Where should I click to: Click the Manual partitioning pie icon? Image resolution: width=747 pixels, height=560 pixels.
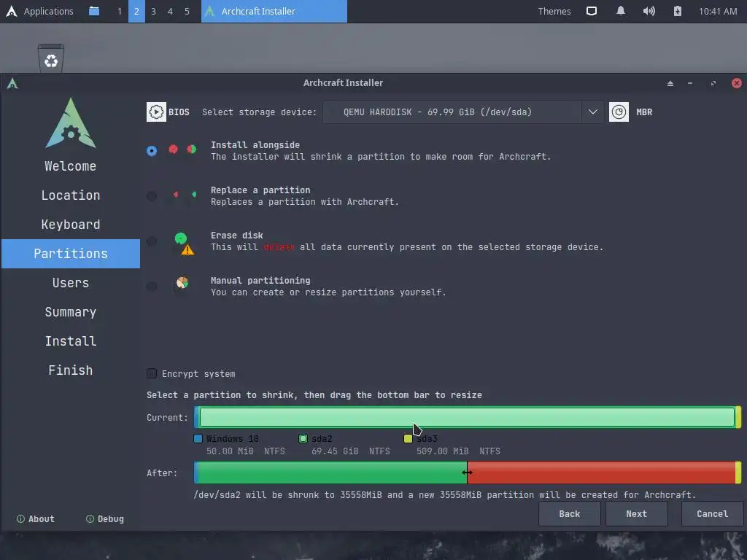(x=182, y=283)
